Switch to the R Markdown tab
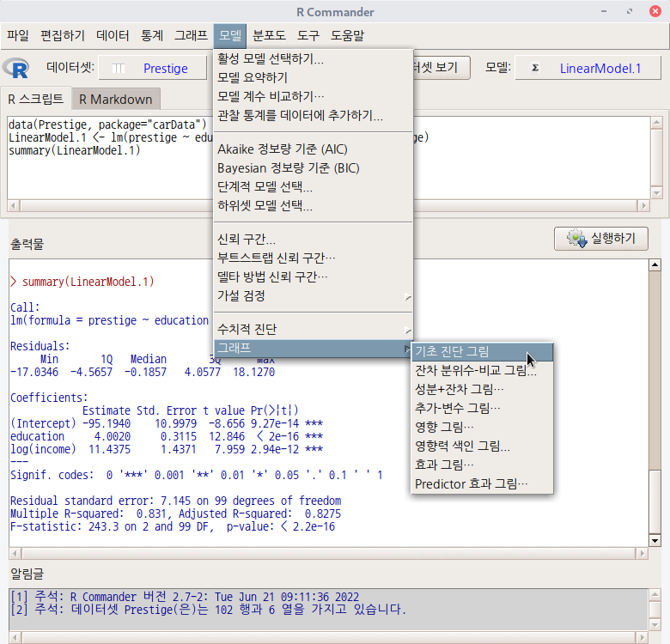 coord(116,100)
